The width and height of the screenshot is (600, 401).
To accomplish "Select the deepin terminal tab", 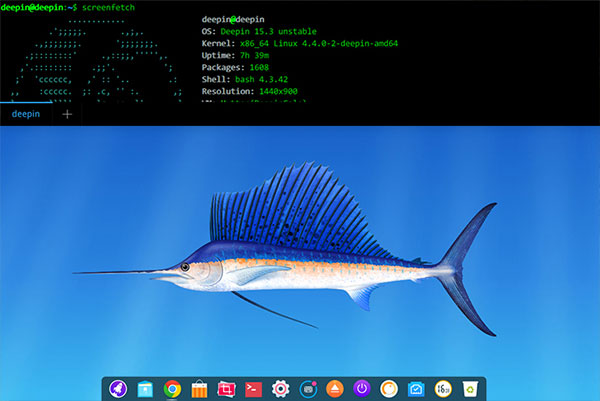I will click(26, 114).
